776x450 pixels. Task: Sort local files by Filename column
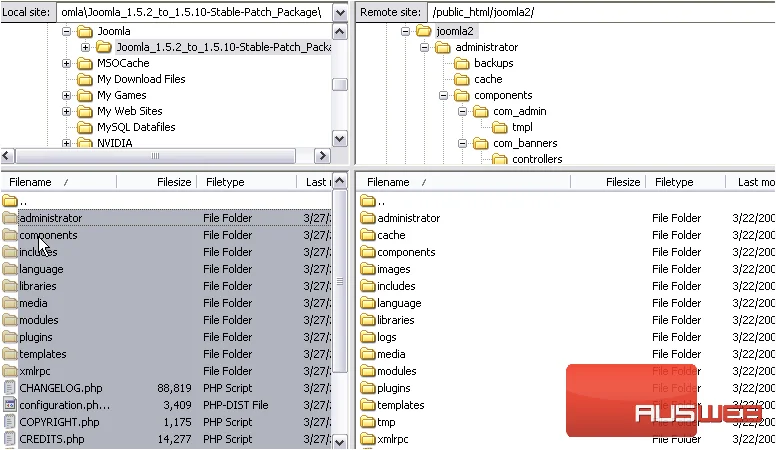click(x=59, y=182)
